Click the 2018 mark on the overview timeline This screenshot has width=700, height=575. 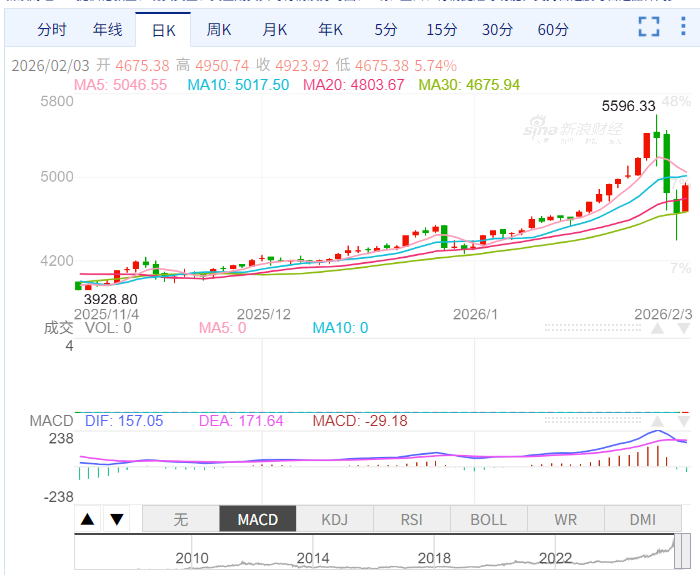coord(434,558)
